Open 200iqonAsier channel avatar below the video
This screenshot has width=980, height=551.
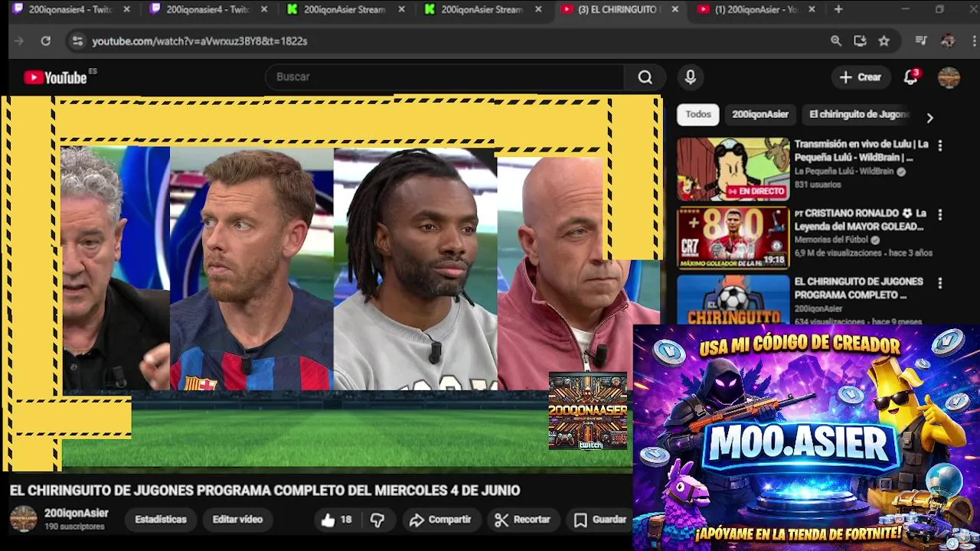[x=23, y=519]
